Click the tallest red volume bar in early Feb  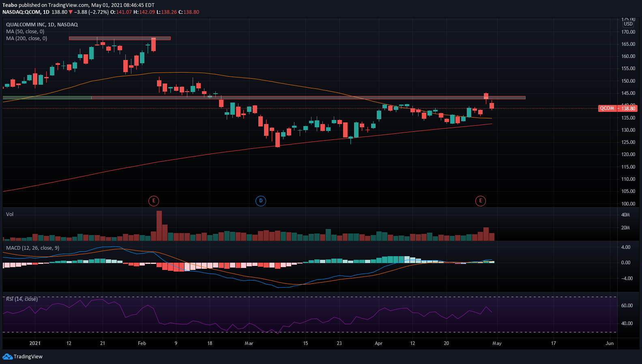[159, 226]
